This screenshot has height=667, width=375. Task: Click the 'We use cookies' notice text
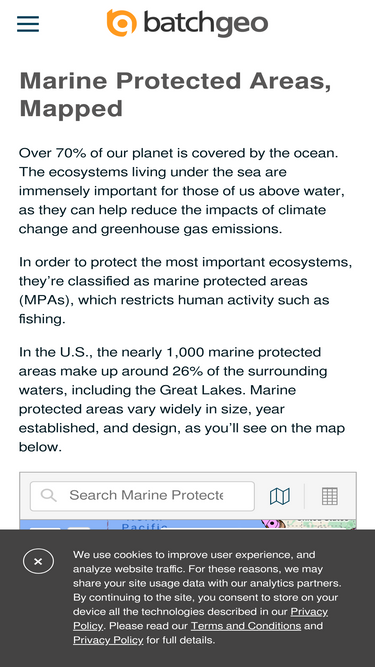pos(207,597)
